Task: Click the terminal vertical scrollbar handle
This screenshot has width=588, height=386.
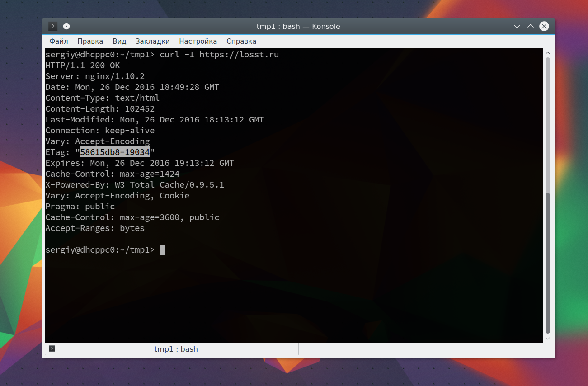Action: [548, 264]
